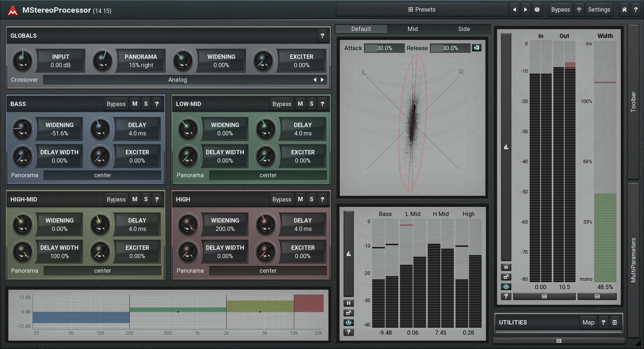Select next Crossover type arrow
Screen dimensions: 644x349
point(322,80)
